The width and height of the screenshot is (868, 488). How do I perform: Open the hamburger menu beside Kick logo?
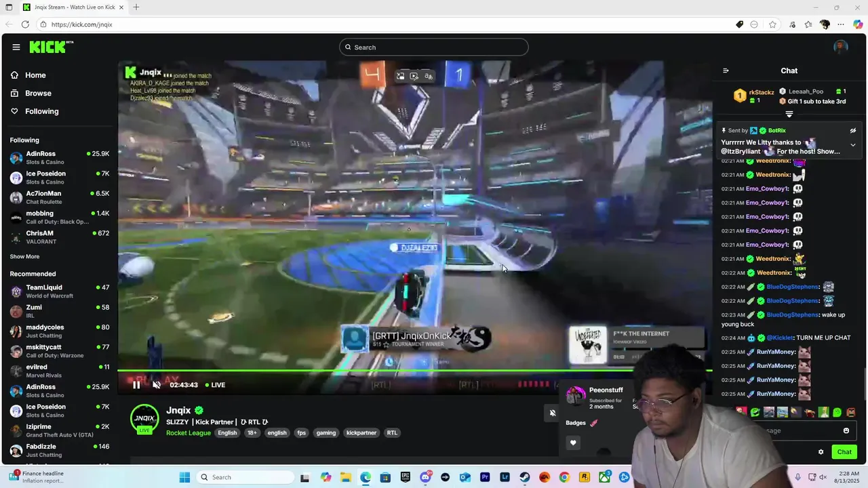[x=16, y=47]
